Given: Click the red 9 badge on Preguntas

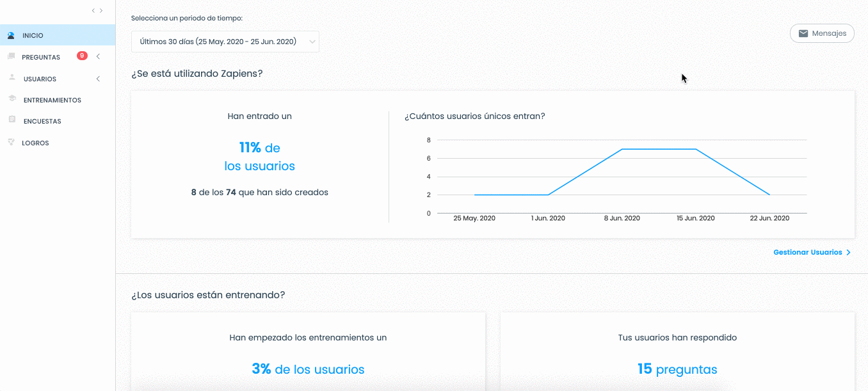Looking at the screenshot, I should pyautogui.click(x=82, y=56).
